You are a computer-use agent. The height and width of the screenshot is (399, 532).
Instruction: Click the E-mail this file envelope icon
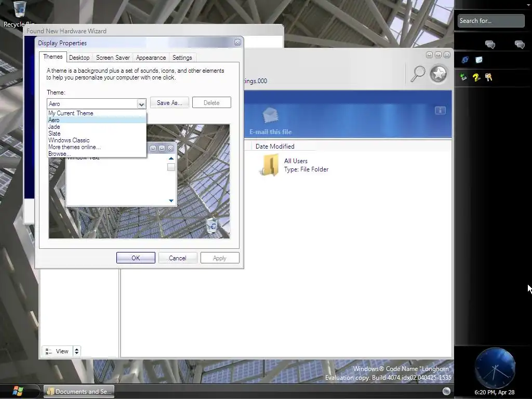(x=270, y=115)
